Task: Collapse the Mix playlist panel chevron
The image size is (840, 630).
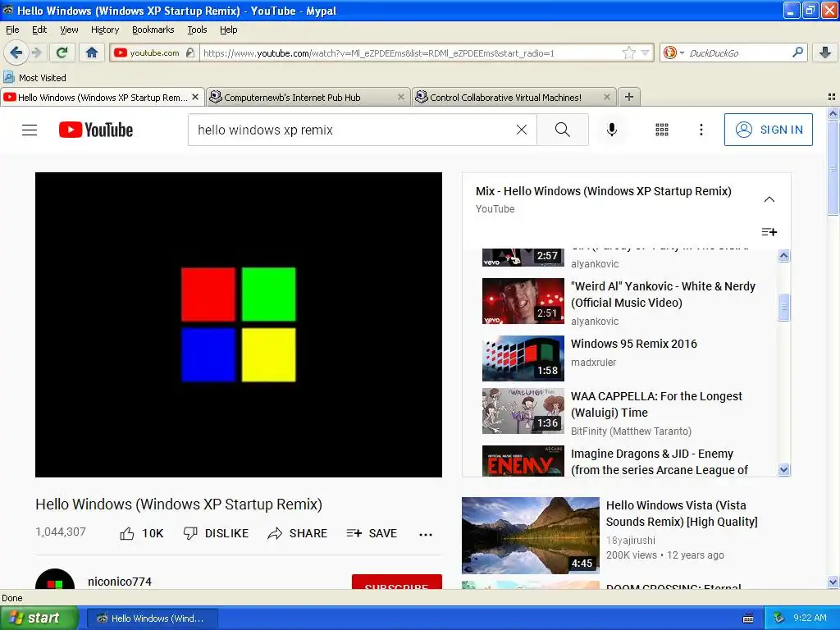Action: 769,199
